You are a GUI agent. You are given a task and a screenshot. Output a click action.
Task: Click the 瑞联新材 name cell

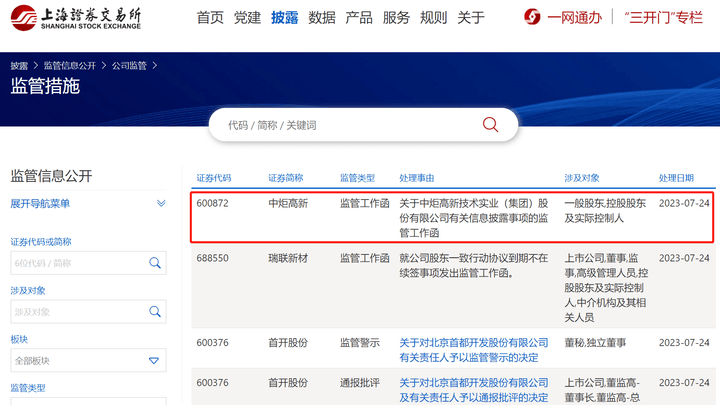(x=288, y=258)
